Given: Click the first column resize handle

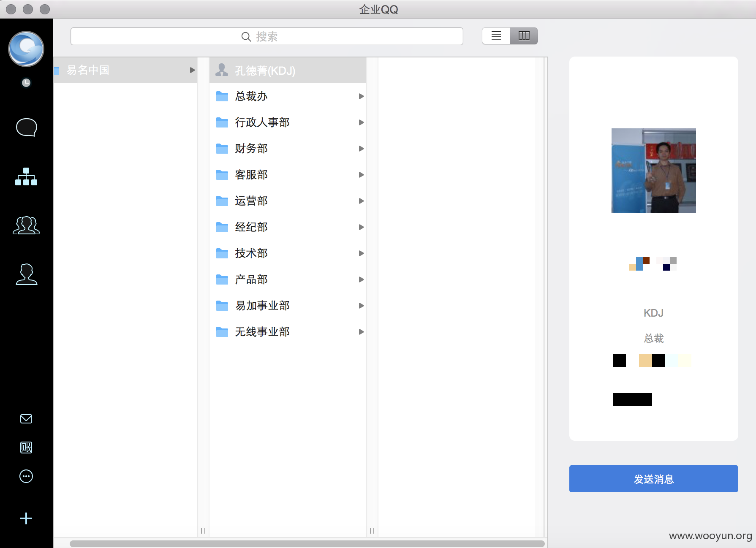Looking at the screenshot, I should click(203, 531).
